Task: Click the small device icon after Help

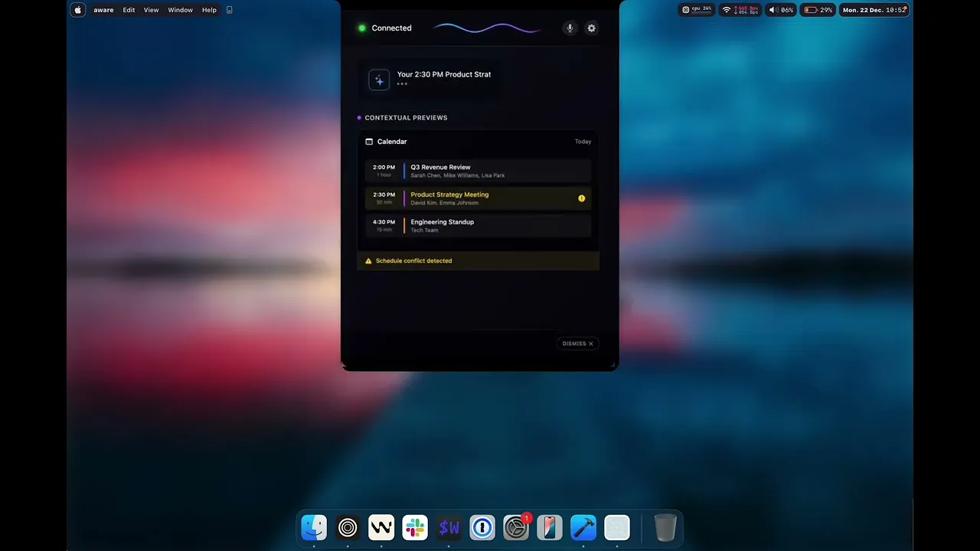Action: [229, 10]
